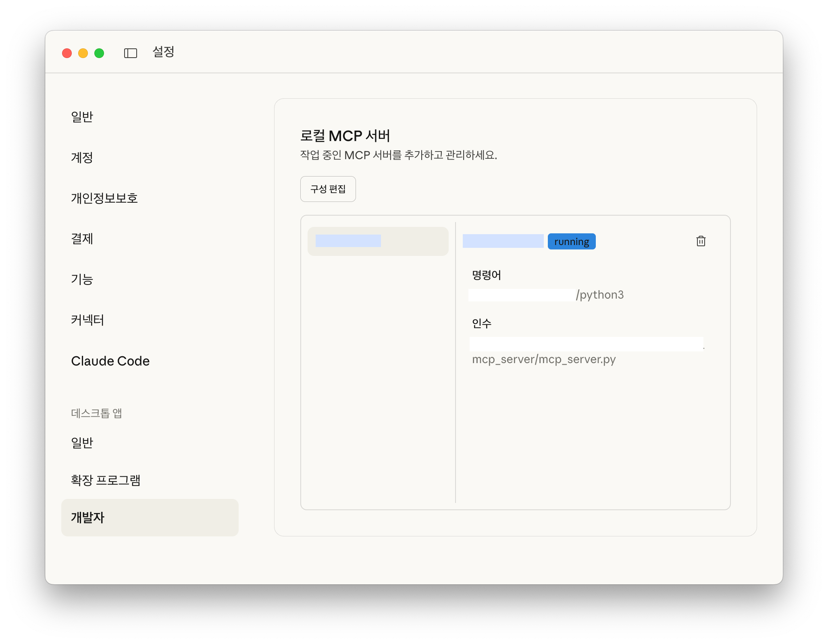Click the mcp_server/mcp_server.py argument text

tap(544, 359)
